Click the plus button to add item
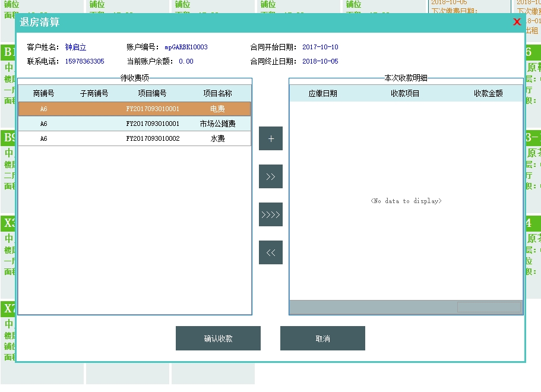Viewport: 541px width, 392px height. (271, 138)
